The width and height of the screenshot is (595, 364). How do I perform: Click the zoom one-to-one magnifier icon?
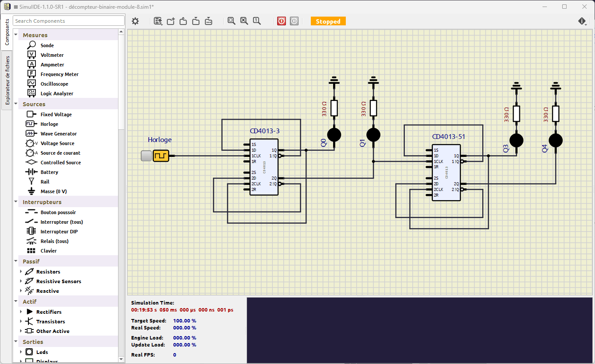point(257,21)
